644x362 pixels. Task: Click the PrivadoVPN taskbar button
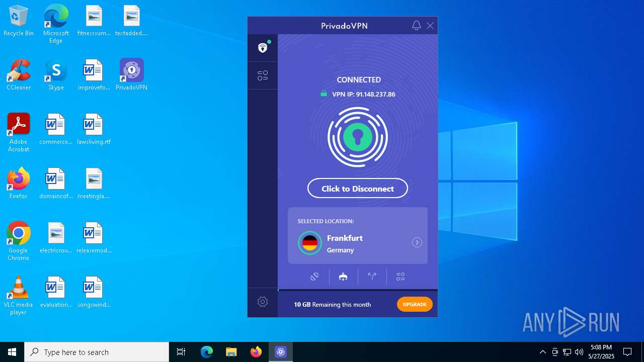coord(281,352)
